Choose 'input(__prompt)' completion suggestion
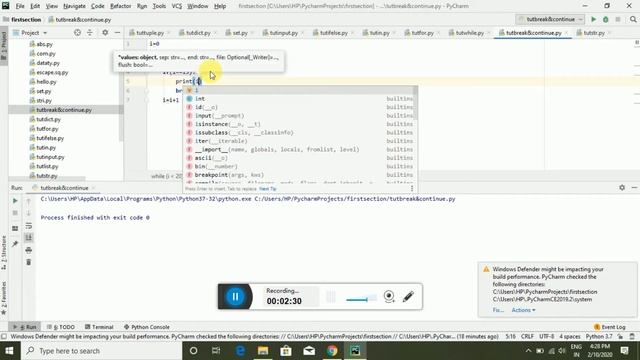 pos(299,116)
